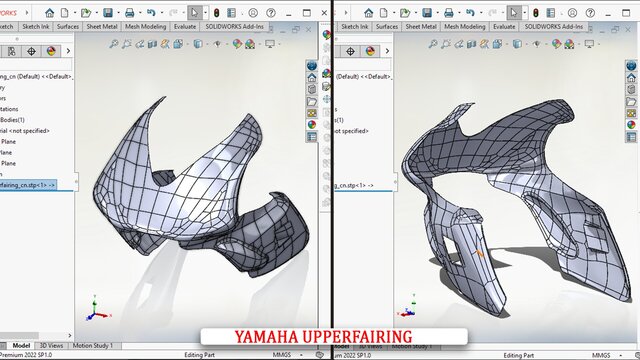Zoom to Fit in left window viewport

[x=114, y=44]
